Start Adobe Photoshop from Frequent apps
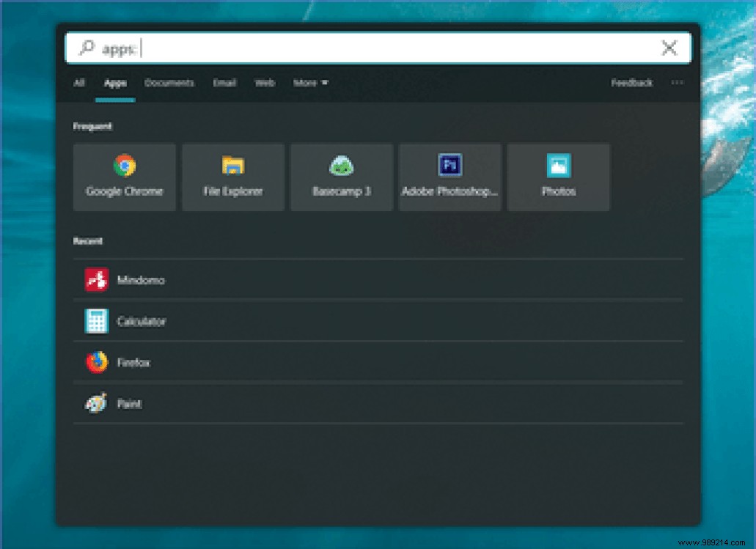 pyautogui.click(x=449, y=176)
